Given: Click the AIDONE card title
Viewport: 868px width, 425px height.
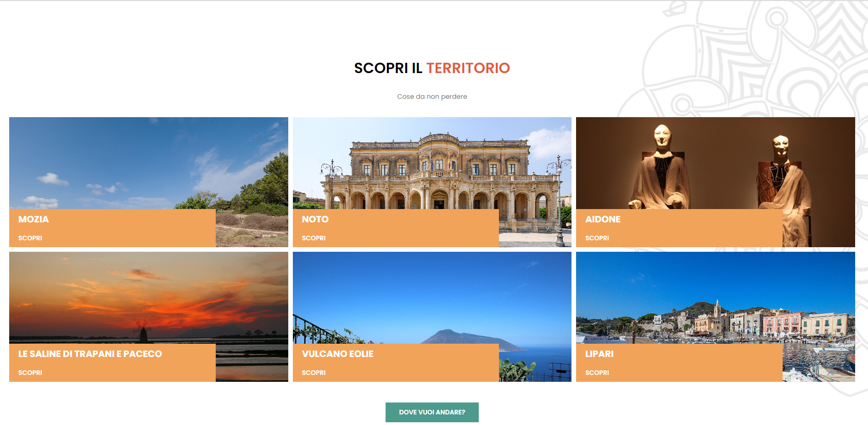Looking at the screenshot, I should coord(603,219).
